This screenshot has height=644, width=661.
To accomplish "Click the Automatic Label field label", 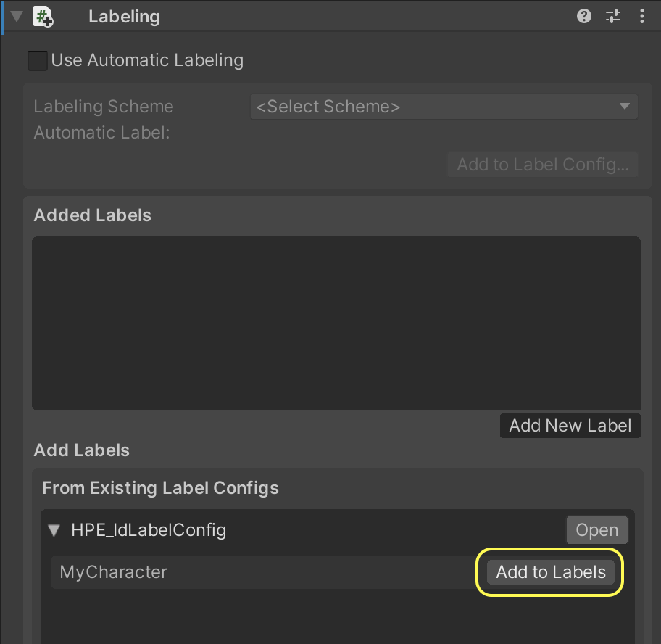I will (x=101, y=133).
